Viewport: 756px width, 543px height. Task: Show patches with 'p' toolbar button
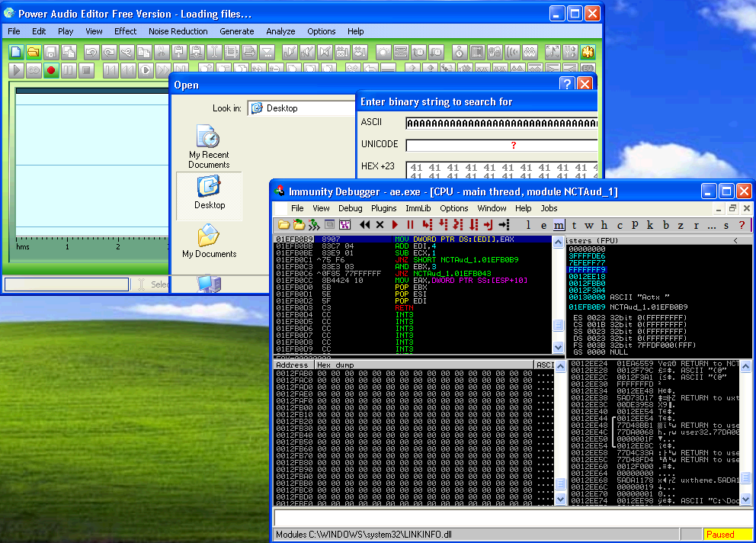click(x=635, y=225)
